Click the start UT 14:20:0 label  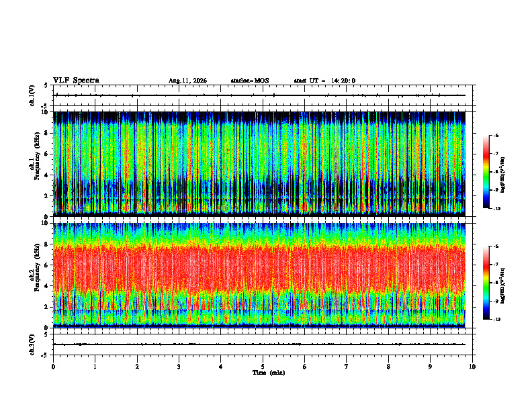tap(324, 81)
